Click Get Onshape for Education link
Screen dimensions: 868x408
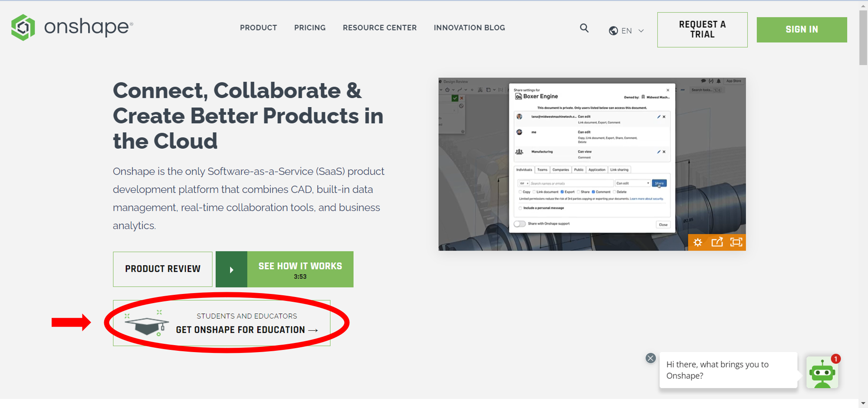click(x=222, y=323)
